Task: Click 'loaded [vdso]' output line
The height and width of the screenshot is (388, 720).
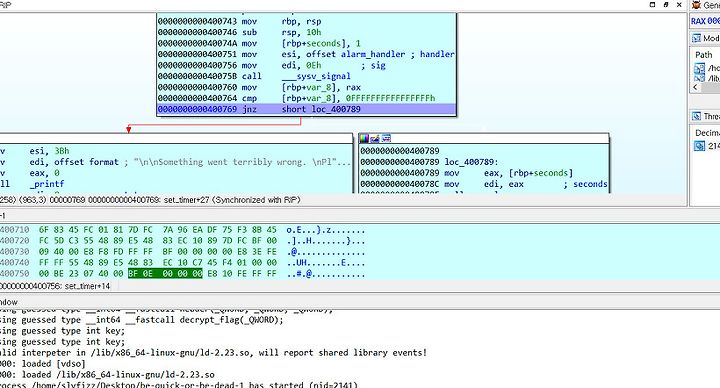Action: 43,364
